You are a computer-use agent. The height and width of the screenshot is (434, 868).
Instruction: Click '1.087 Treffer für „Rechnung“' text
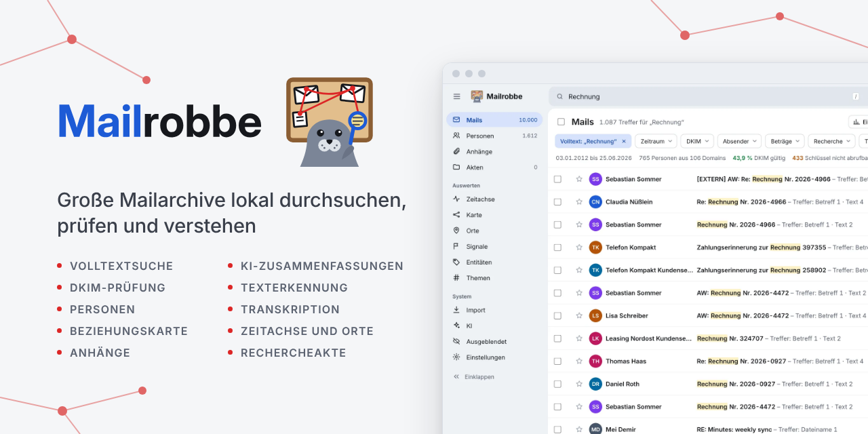(642, 122)
